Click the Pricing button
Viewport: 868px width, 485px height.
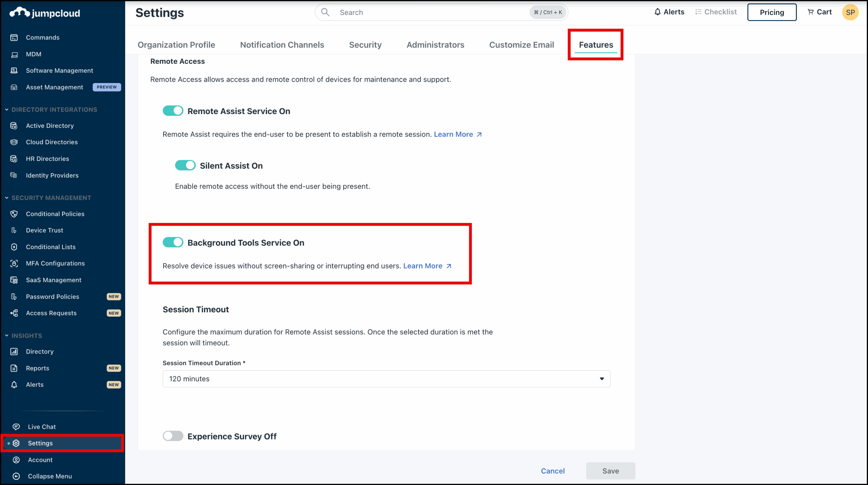point(772,12)
